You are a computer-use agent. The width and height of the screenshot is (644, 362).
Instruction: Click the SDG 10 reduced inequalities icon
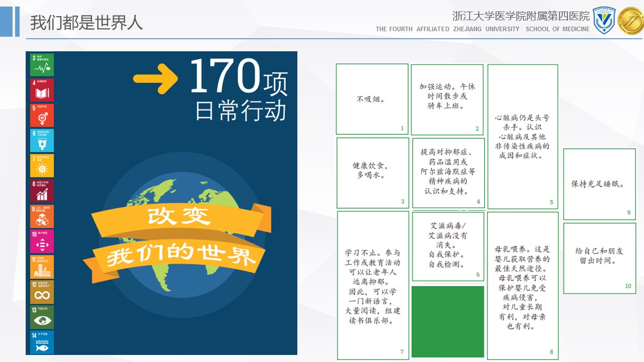click(x=42, y=241)
